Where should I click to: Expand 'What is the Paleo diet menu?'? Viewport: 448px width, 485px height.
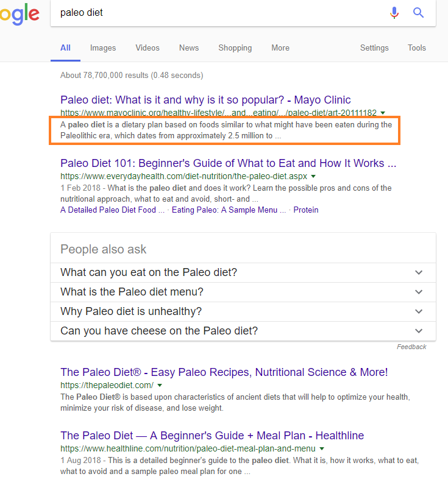(x=243, y=292)
